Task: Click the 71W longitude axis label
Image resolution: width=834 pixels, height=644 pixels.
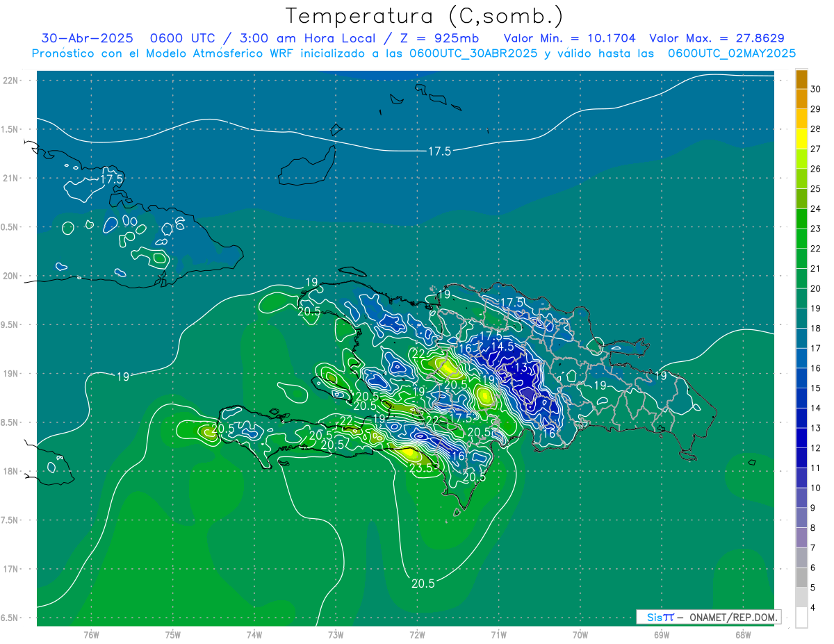Action: coord(498,635)
